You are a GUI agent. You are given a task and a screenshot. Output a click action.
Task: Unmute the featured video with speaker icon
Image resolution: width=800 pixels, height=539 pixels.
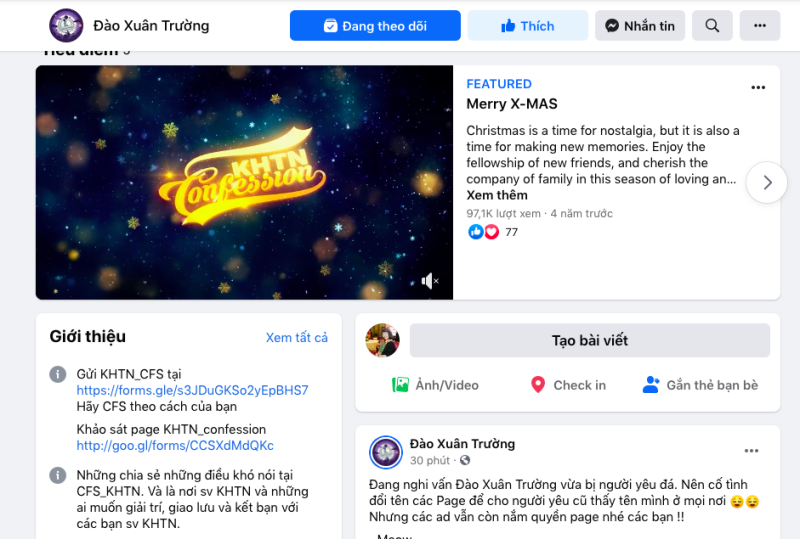[x=430, y=281]
